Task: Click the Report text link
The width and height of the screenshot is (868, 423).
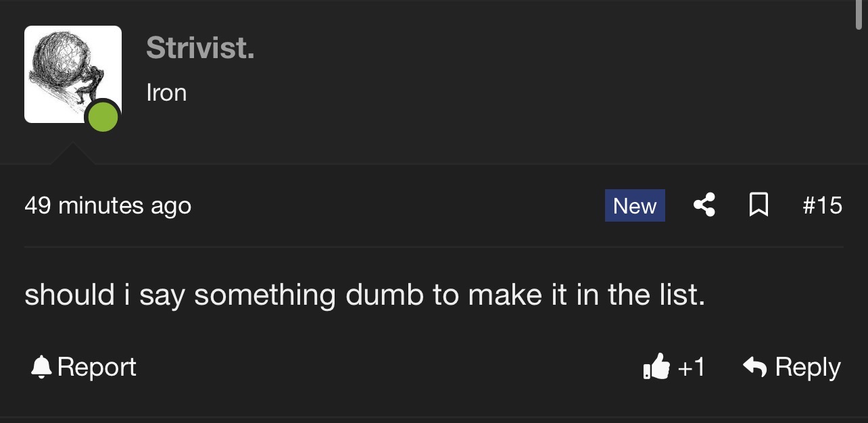Action: coord(97,367)
